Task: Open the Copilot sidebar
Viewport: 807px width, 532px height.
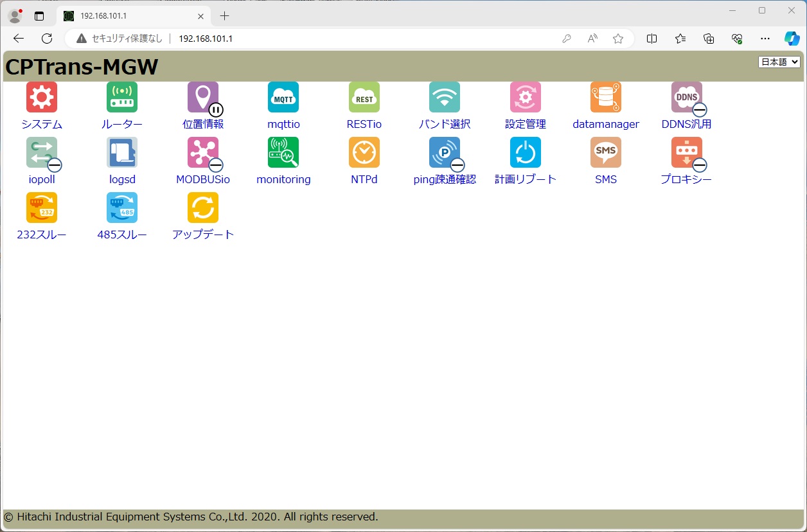Action: pos(792,39)
